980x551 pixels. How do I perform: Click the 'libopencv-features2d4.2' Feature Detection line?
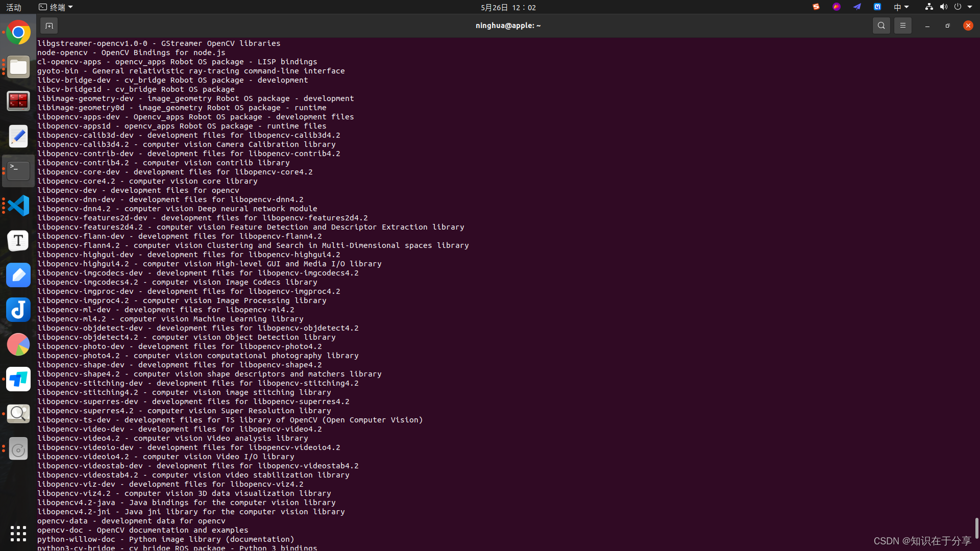point(251,227)
